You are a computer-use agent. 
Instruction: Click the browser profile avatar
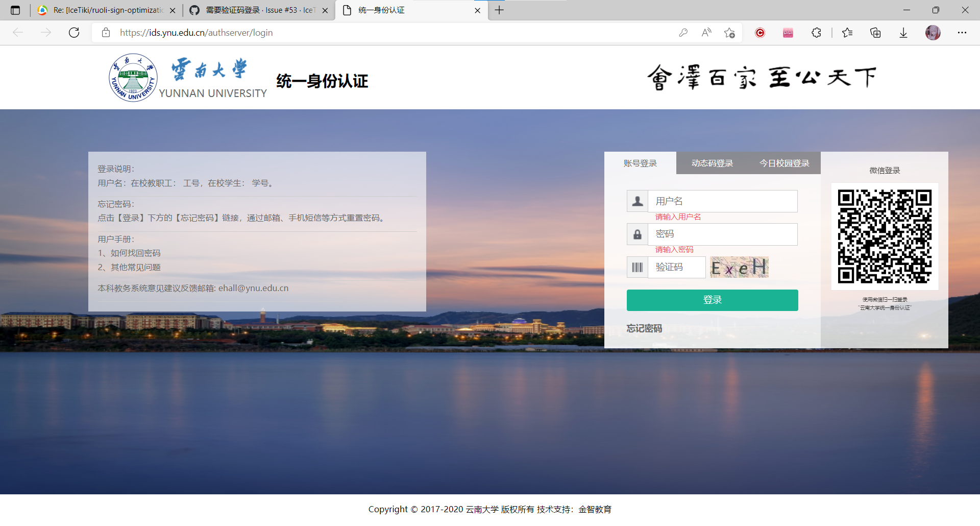933,32
